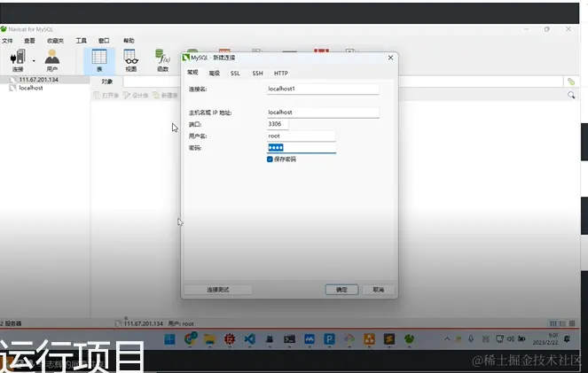This screenshot has width=588, height=373.
Task: Select the Table (表) toolbar icon
Action: tap(99, 60)
